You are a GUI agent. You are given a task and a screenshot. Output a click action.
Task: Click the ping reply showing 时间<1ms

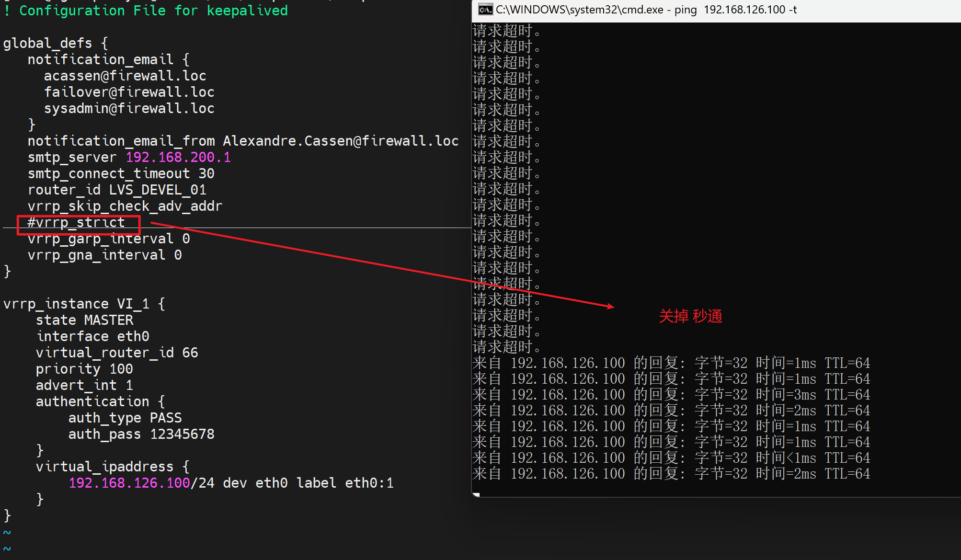671,458
